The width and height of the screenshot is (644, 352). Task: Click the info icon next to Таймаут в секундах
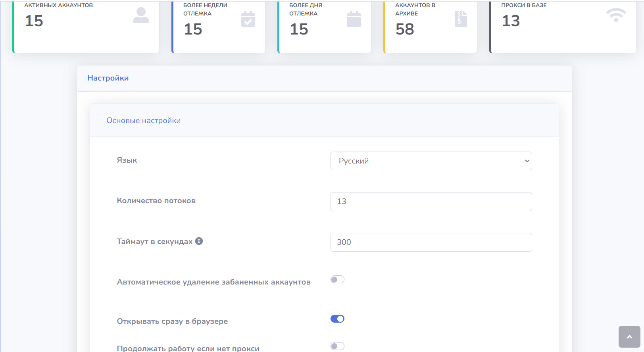click(x=199, y=241)
